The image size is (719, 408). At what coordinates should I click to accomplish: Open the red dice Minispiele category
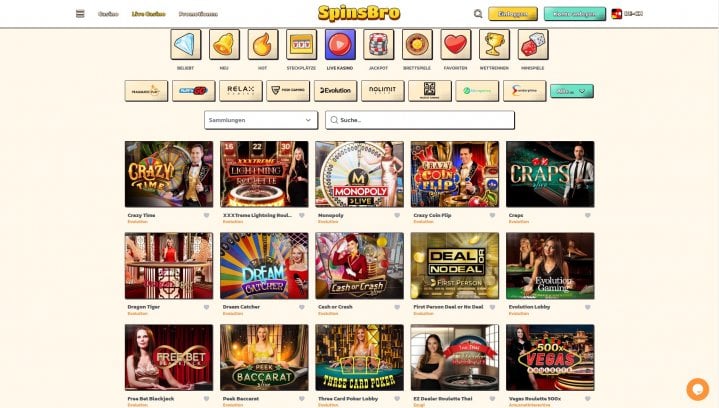(533, 44)
